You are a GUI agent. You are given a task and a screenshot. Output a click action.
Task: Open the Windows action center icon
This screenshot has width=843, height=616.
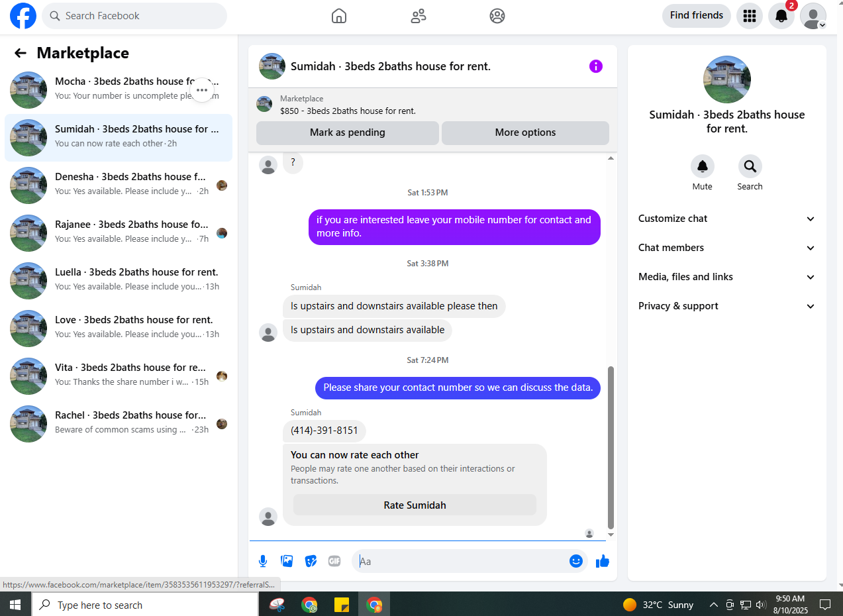825,605
